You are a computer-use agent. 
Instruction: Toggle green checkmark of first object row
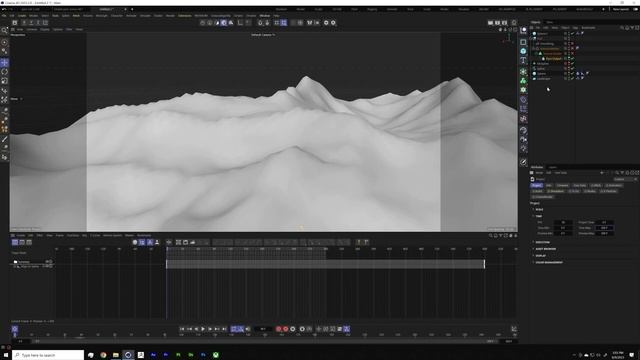pos(572,33)
